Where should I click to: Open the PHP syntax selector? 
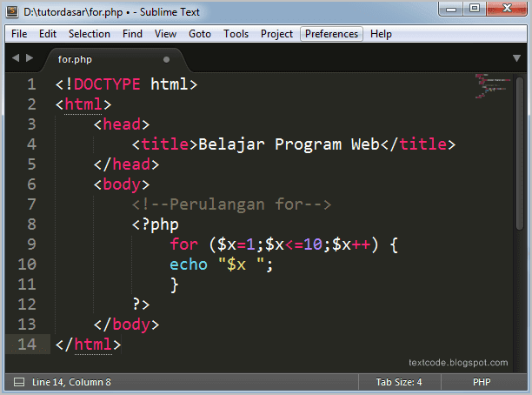(x=482, y=382)
